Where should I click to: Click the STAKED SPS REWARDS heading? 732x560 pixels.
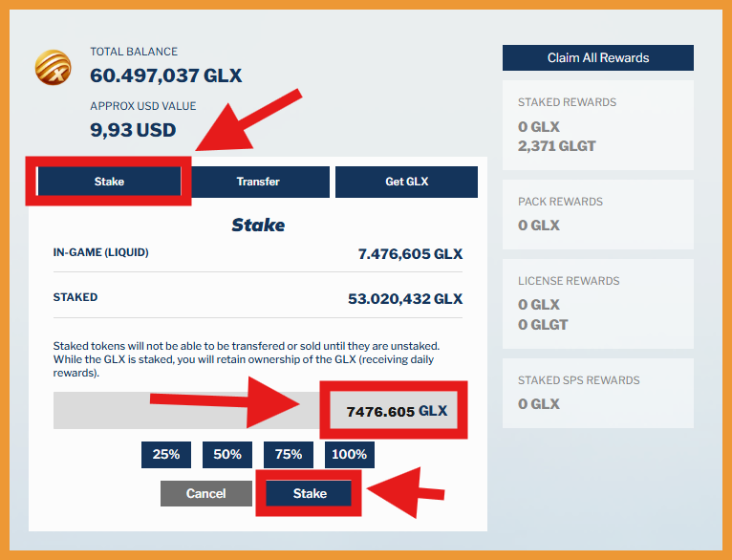[x=579, y=380]
